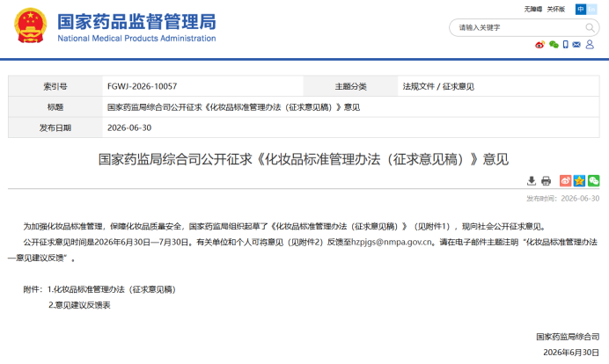609x364 pixels.
Task: Share article to QZone star icon
Action: pyautogui.click(x=579, y=180)
